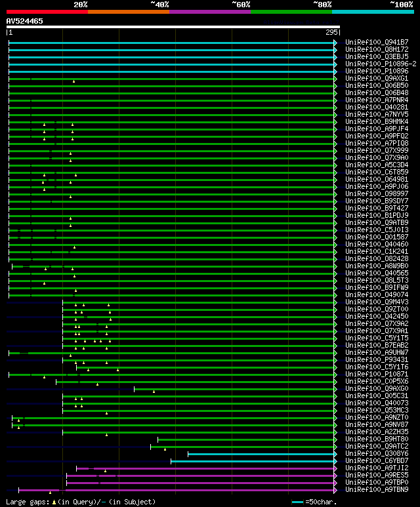Image resolution: width=420 pixels, height=507 pixels.
Task: Select the UniRef100_A9TBP0 label
Action: (377, 483)
